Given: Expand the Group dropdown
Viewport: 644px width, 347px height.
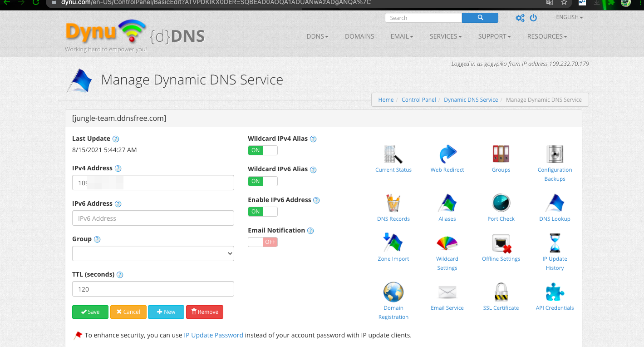Looking at the screenshot, I should [153, 253].
